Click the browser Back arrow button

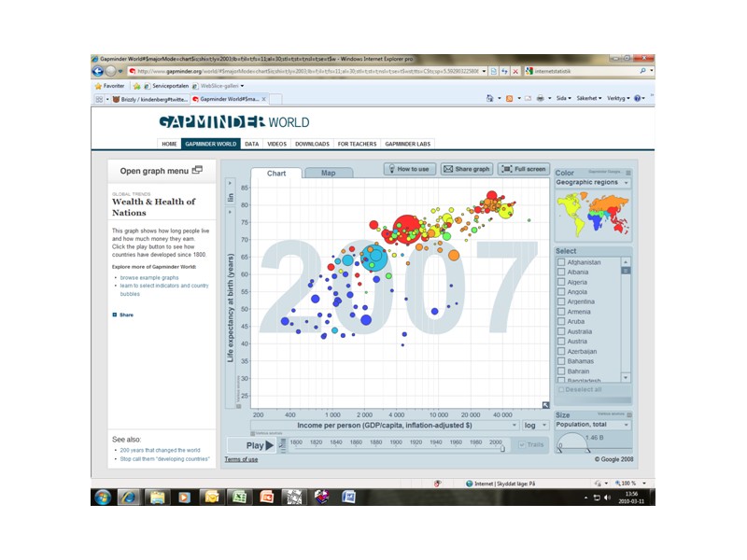(x=98, y=72)
